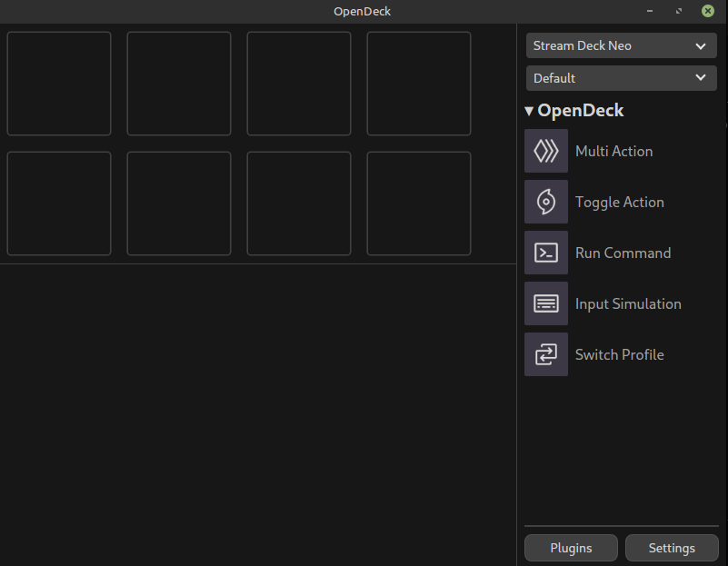728x566 pixels.
Task: Select the third key slot in the top row
Action: click(x=299, y=84)
